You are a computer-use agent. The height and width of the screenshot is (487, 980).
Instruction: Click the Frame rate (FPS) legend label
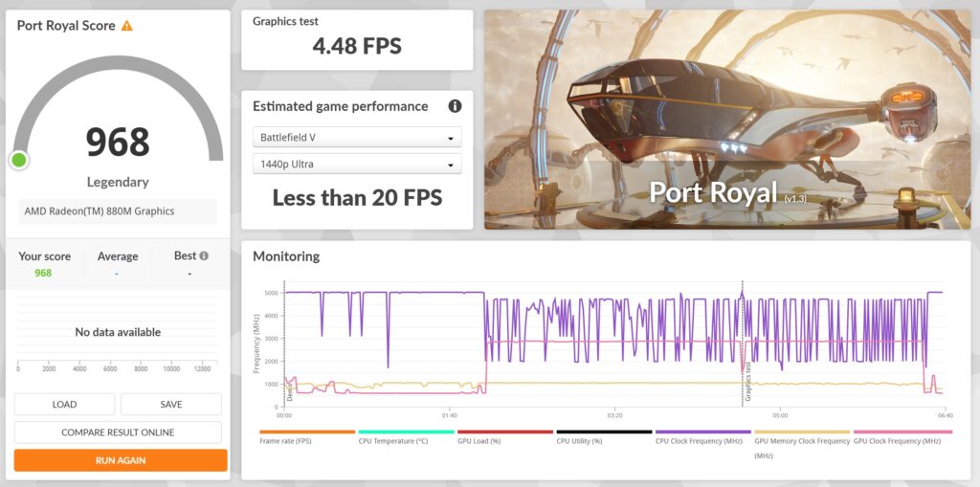285,441
